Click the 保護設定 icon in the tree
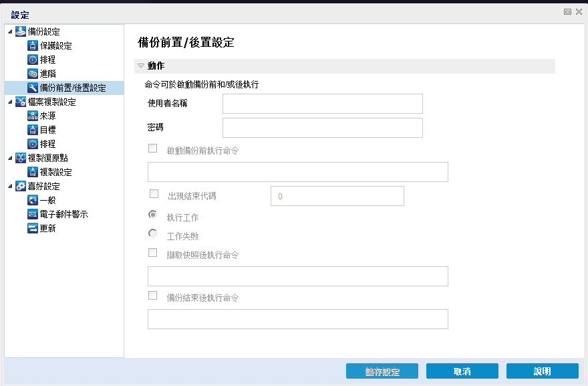This screenshot has height=386, width=588. point(32,46)
